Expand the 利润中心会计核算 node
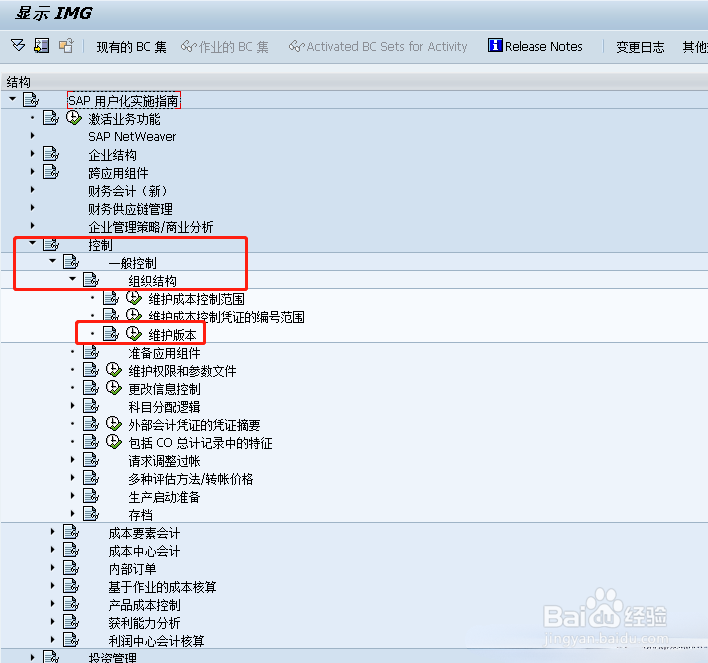The height and width of the screenshot is (663, 708). point(52,640)
